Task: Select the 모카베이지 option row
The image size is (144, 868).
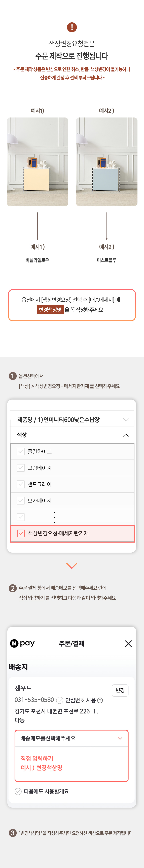Action: [x=72, y=501]
